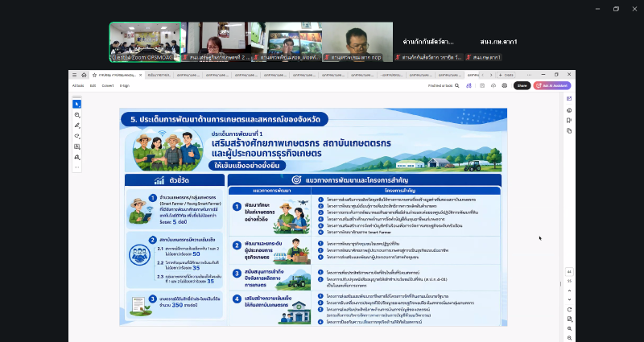Click the cloud upload icon
The height and width of the screenshot is (342, 644).
click(x=493, y=86)
